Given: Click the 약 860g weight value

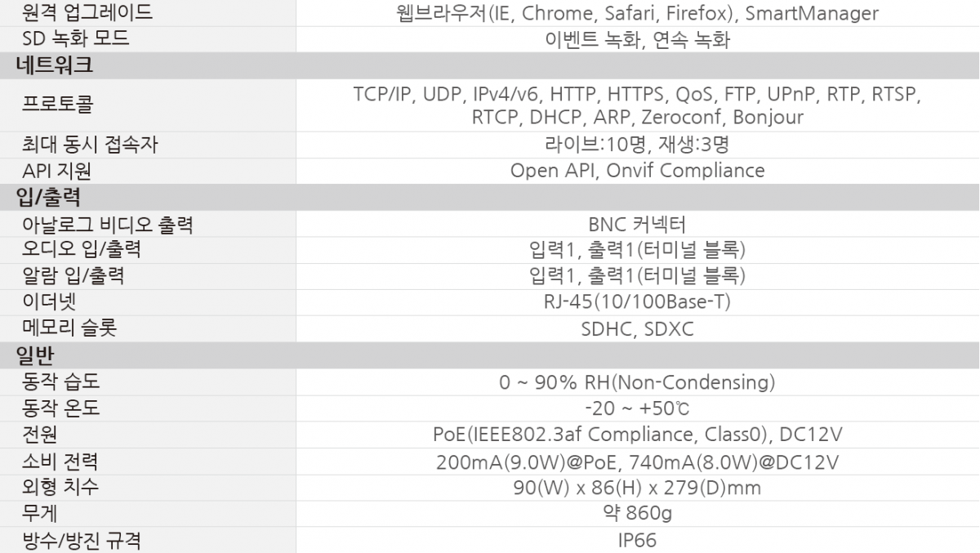Looking at the screenshot, I should point(637,514).
